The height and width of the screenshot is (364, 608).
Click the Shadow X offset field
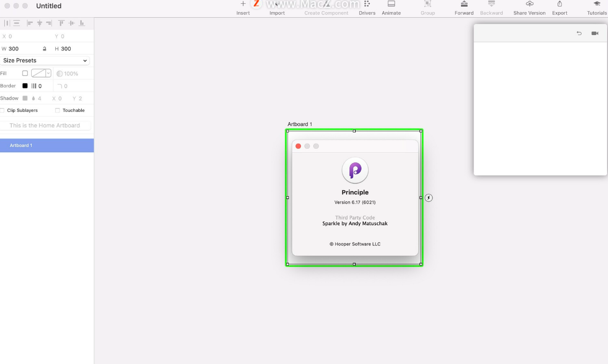point(61,98)
